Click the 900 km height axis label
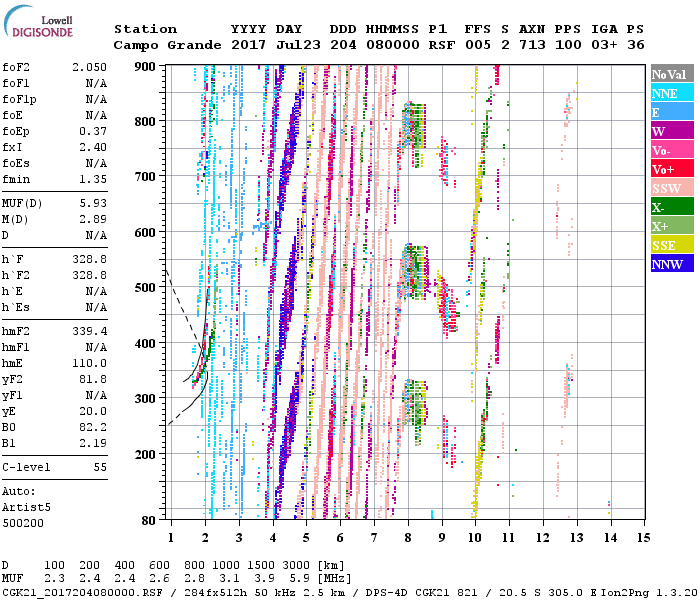The width and height of the screenshot is (700, 600). pyautogui.click(x=146, y=66)
